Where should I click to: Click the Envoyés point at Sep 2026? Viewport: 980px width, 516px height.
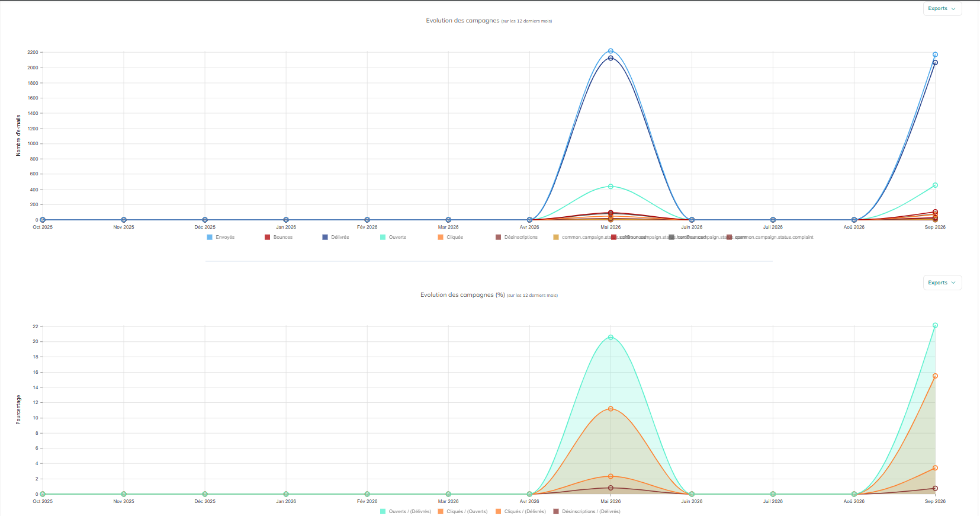[x=935, y=55]
